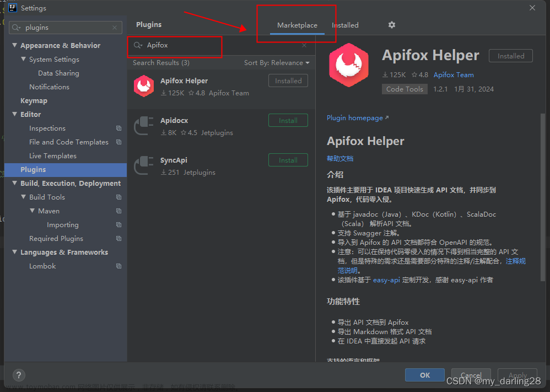Collapse Languages & Frameworks section
Viewport: 550px width, 392px height.
[x=14, y=252]
